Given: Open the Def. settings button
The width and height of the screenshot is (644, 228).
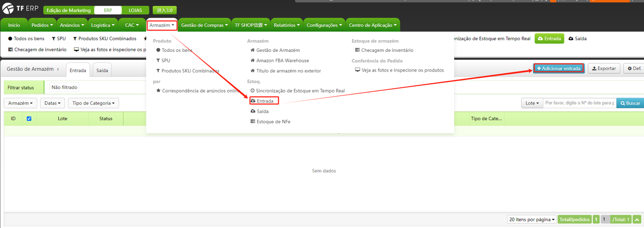Looking at the screenshot, I should point(634,68).
